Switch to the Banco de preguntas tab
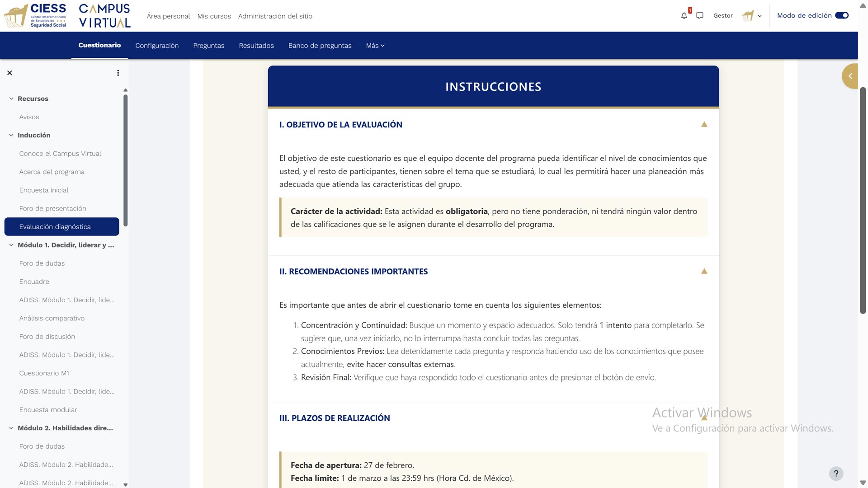868x488 pixels. tap(320, 45)
